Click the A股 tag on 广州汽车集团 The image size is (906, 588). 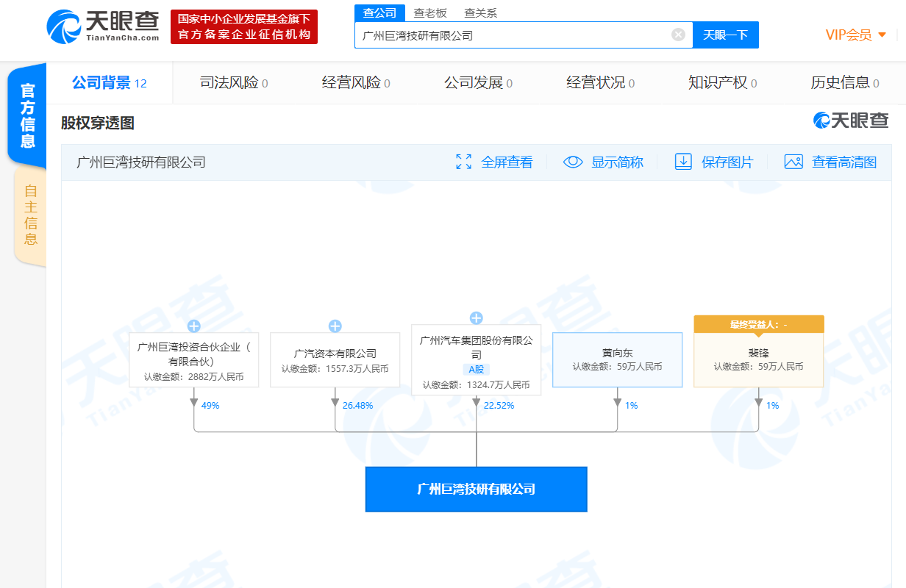tap(477, 370)
